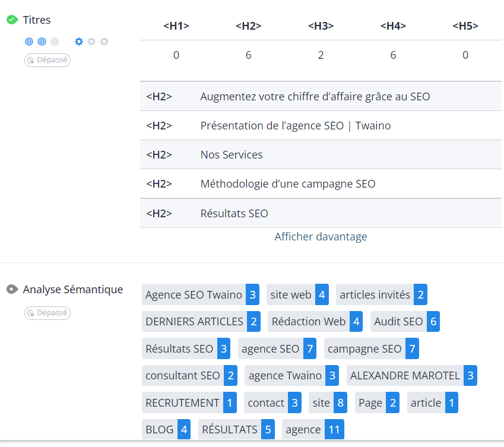Click row 'Augmentez votre chiffre d'affaire grâce au SEO'
Image resolution: width=504 pixels, height=447 pixels.
coord(321,96)
